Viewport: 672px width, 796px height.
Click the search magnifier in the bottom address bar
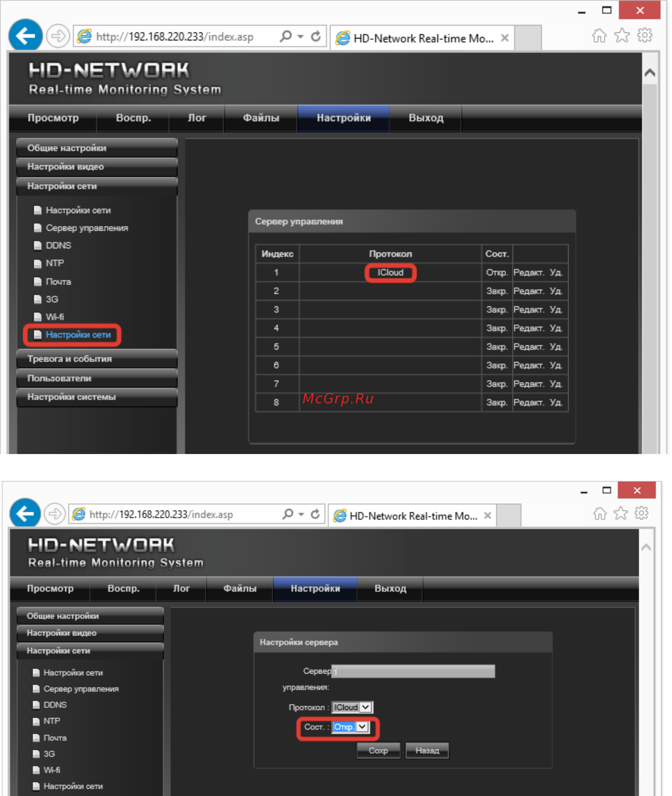click(x=288, y=514)
